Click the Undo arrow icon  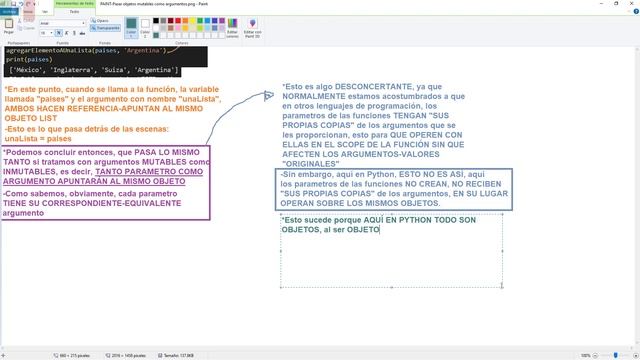[21, 4]
